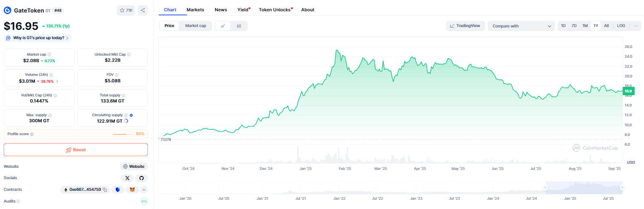Screen dimensions: 644x209
Task: Click the share icon beside the watchlist star
Action: [143, 10]
